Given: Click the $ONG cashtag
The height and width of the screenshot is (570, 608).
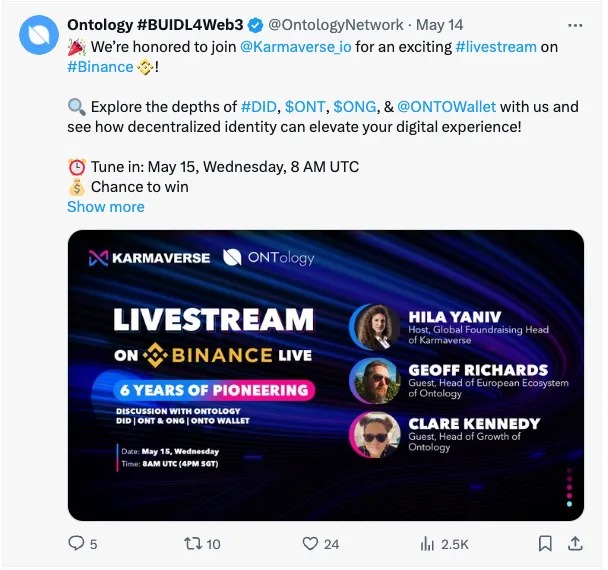Looking at the screenshot, I should [x=354, y=107].
